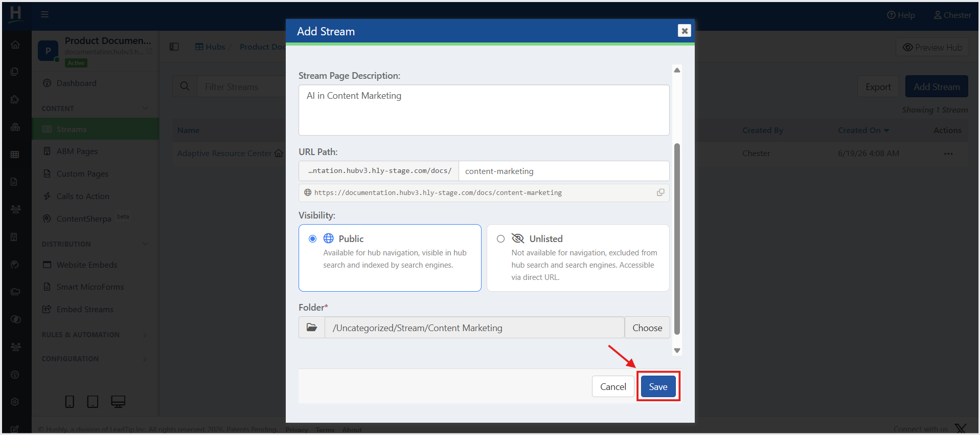Copy the stream URL with the copy icon
The width and height of the screenshot is (980, 435).
(660, 192)
